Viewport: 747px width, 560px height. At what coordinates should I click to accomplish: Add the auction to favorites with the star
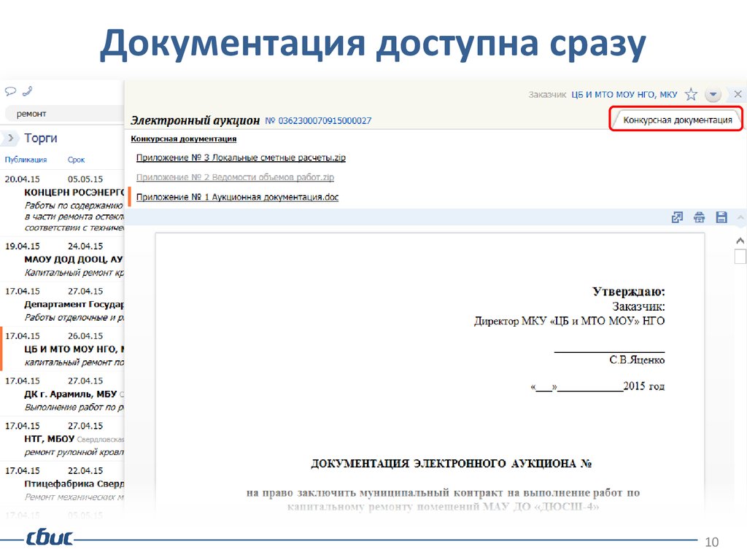coord(692,95)
